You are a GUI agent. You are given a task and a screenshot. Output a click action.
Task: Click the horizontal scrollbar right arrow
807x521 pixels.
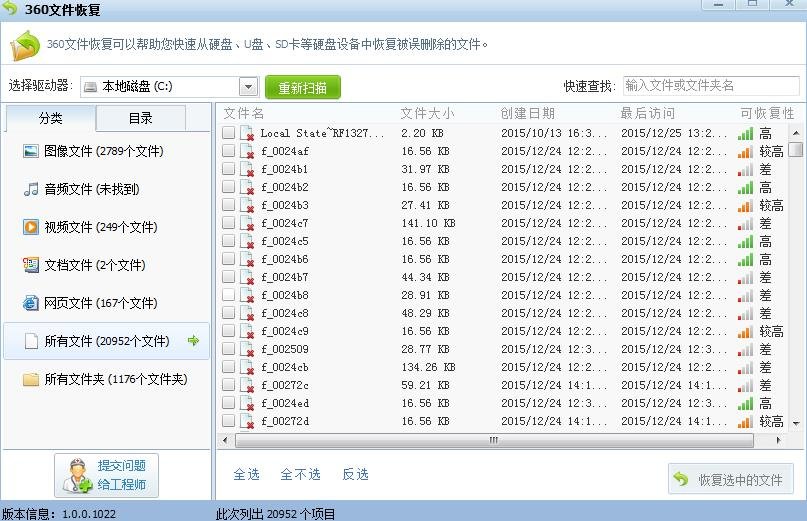click(778, 440)
